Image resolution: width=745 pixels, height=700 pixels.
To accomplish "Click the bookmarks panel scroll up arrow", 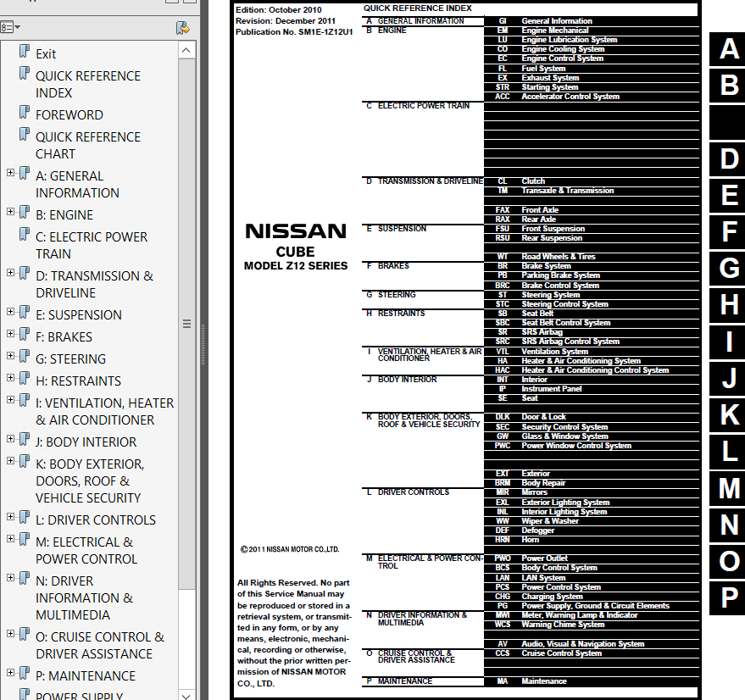I will [x=187, y=50].
